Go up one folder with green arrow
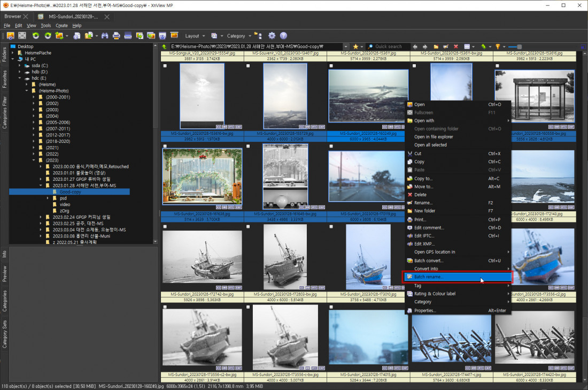This screenshot has width=588, height=390. [165, 47]
